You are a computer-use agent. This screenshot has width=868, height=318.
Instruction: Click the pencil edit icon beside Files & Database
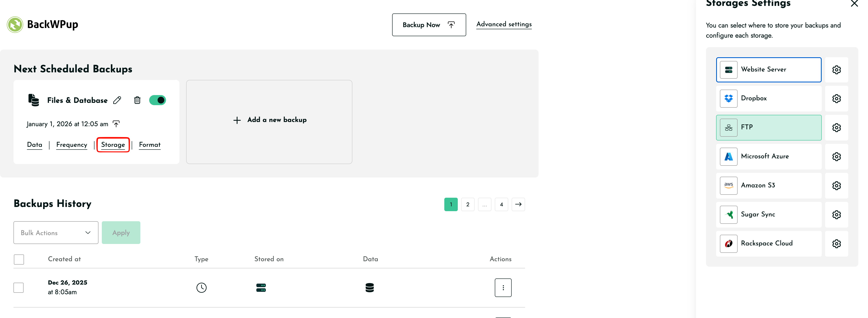pyautogui.click(x=117, y=100)
